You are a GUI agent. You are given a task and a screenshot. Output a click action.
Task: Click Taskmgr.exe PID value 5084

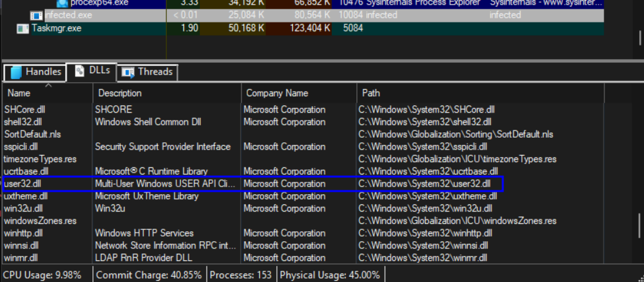[x=353, y=29]
